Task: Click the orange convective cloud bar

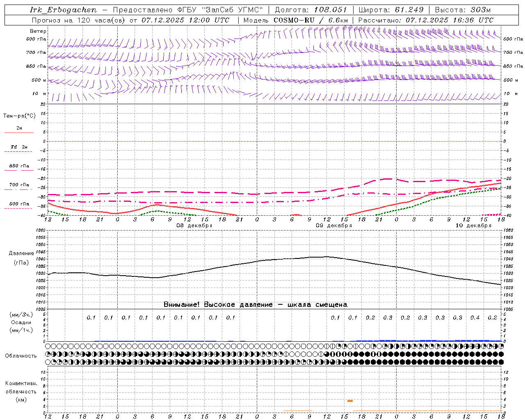Action: pos(350,401)
